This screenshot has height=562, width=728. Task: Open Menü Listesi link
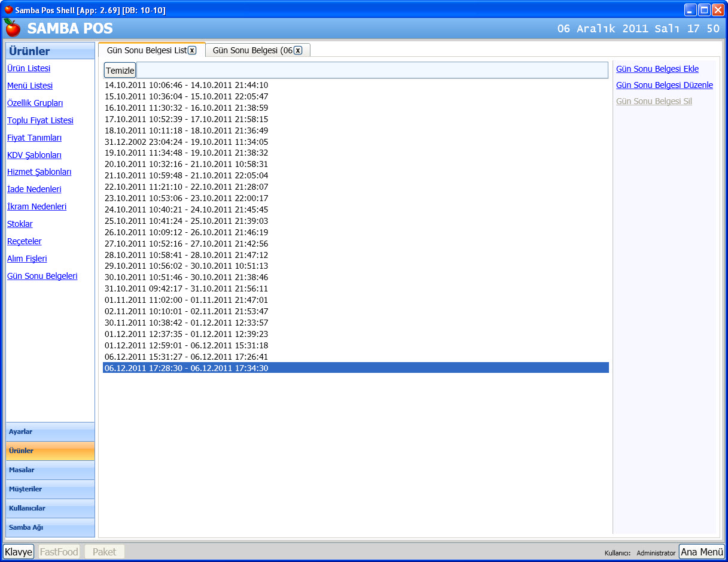click(x=30, y=86)
